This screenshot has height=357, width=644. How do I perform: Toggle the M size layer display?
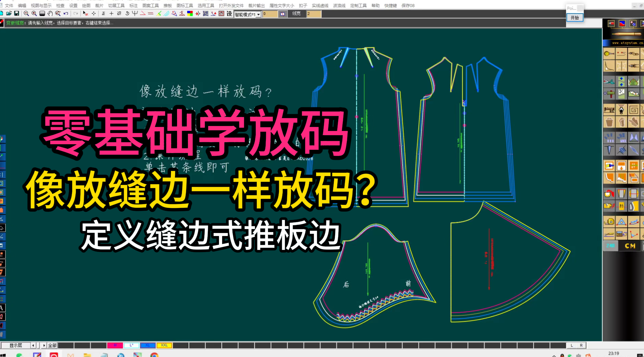[115, 345]
